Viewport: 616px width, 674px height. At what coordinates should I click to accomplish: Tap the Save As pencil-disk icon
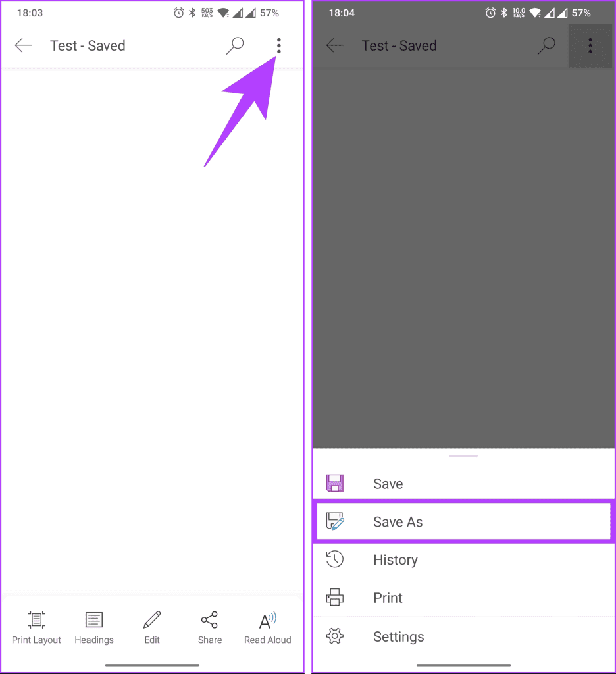335,521
